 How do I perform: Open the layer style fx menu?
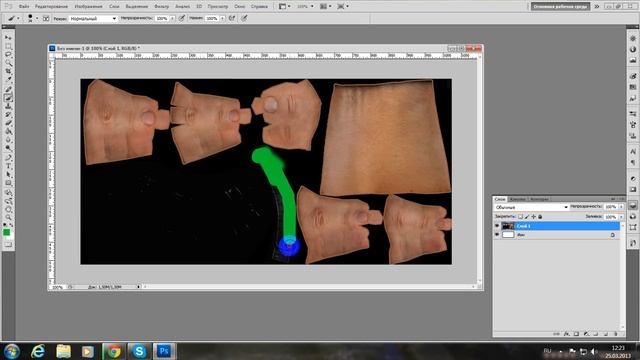tap(567, 334)
